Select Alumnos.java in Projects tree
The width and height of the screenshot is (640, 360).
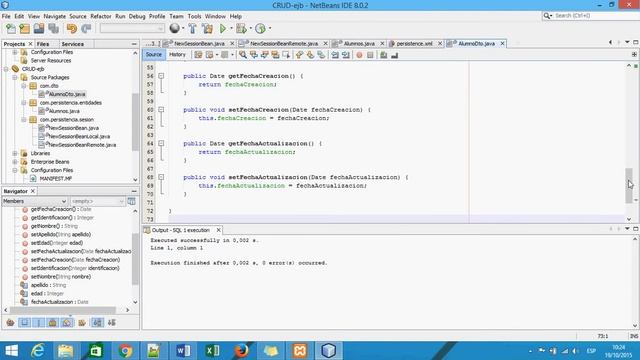click(x=64, y=111)
